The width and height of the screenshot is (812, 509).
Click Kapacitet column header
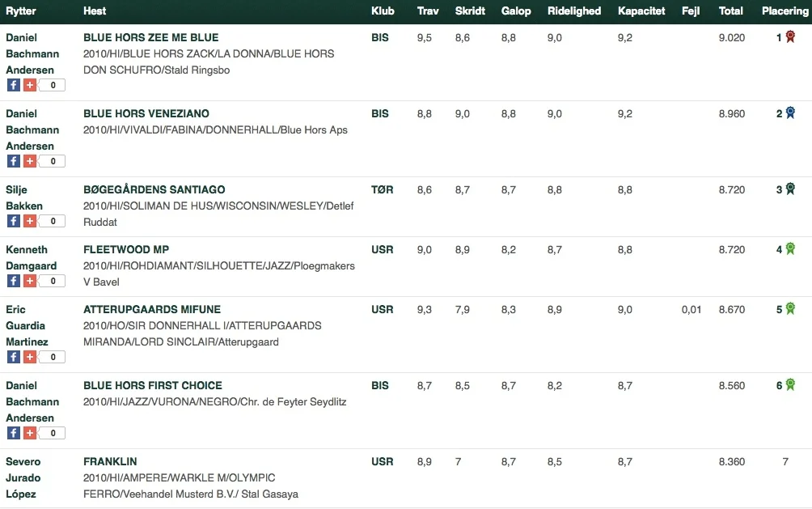(641, 11)
